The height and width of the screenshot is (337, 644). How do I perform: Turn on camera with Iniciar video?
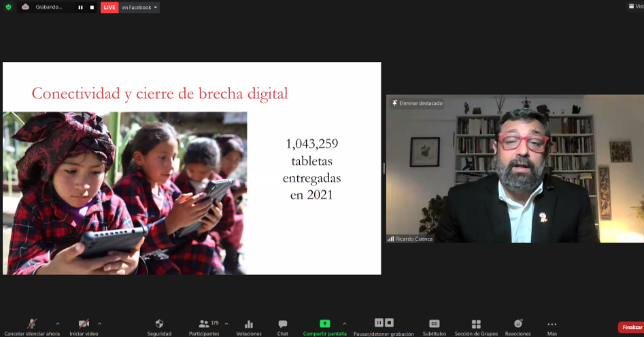(84, 325)
